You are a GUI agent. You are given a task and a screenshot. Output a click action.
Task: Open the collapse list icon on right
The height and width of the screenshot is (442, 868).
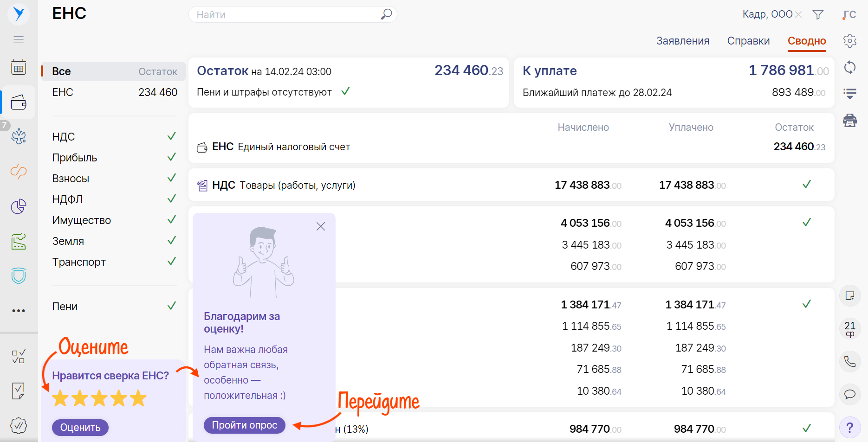850,94
